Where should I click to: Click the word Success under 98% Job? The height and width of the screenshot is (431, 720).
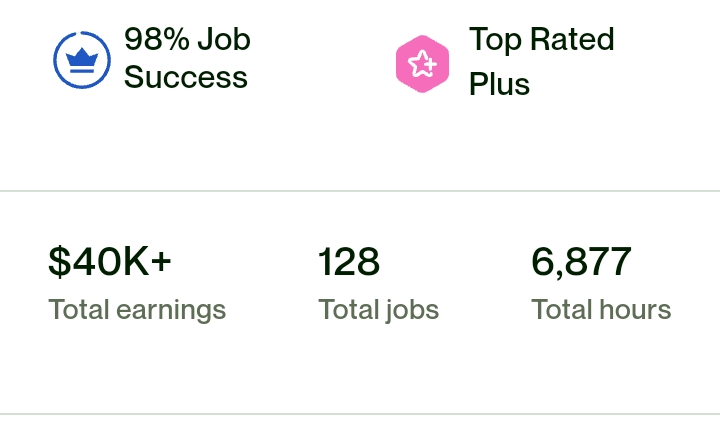coord(186,77)
